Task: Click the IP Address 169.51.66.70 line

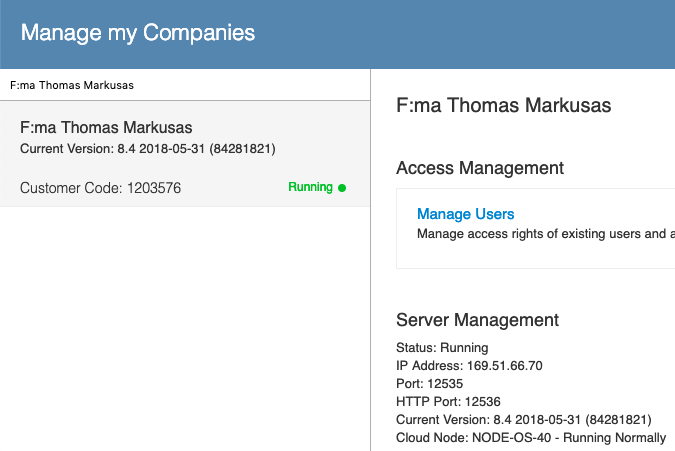Action: [469, 366]
